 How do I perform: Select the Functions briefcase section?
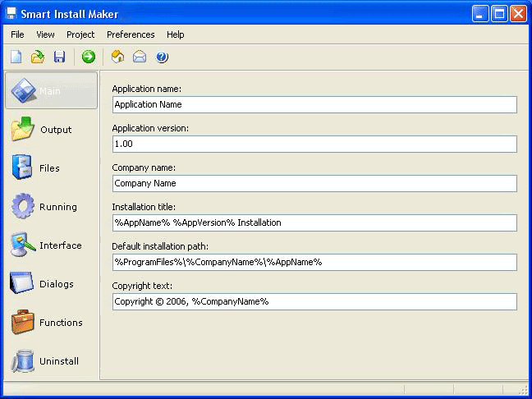(x=51, y=323)
